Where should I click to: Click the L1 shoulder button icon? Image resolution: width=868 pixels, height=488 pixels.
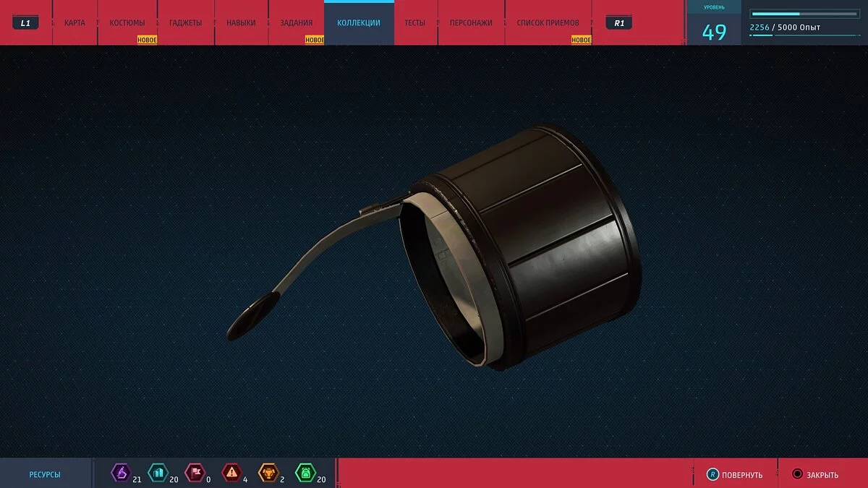(25, 23)
